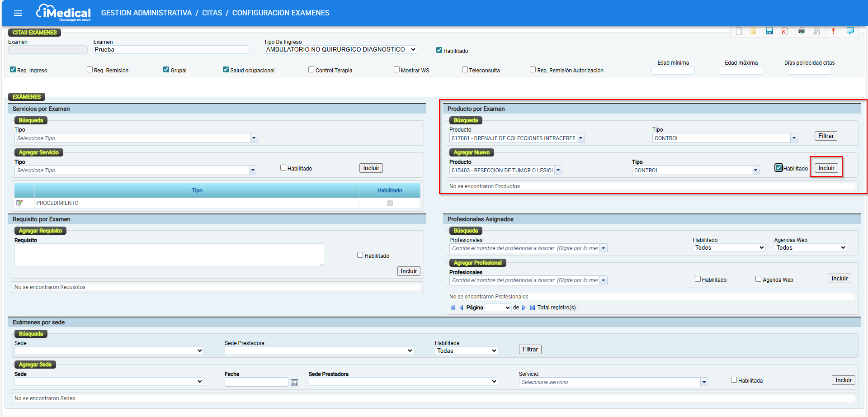
Task: Open the Tipo De Ingreso dropdown
Action: coord(340,50)
